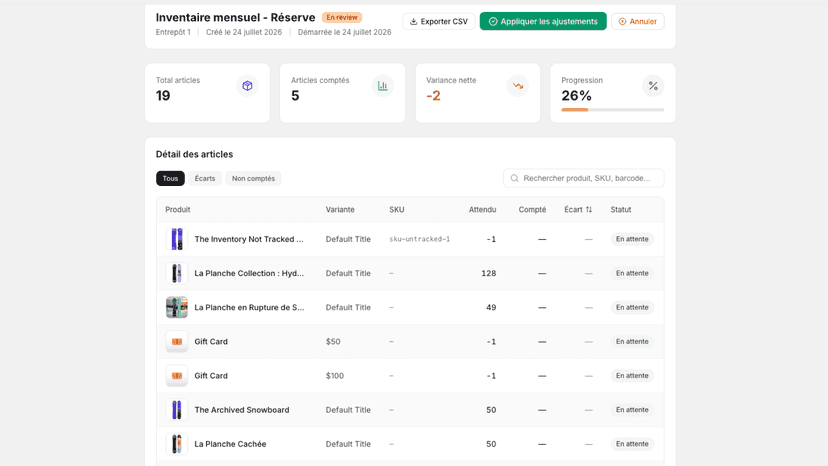
Task: Select the Tous filter tab
Action: [x=170, y=179]
